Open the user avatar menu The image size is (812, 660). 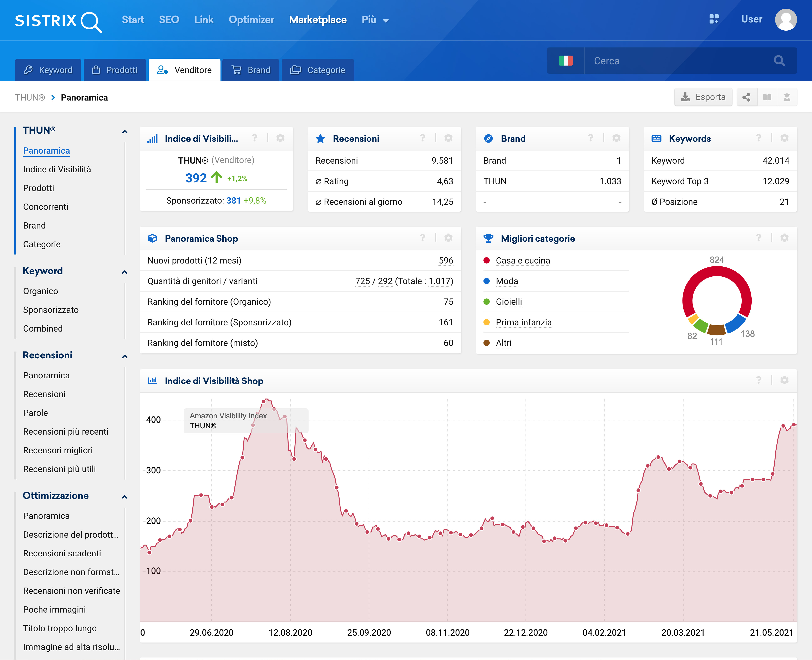pyautogui.click(x=786, y=19)
